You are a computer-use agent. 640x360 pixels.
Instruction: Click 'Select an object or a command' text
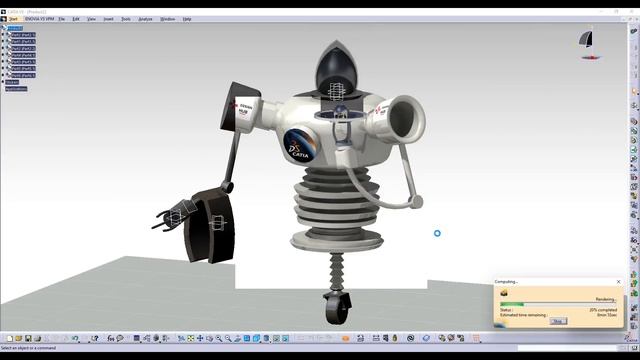[28, 348]
